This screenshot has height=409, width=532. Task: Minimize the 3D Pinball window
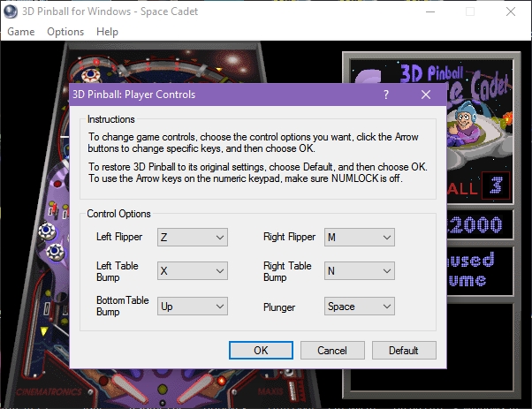430,11
